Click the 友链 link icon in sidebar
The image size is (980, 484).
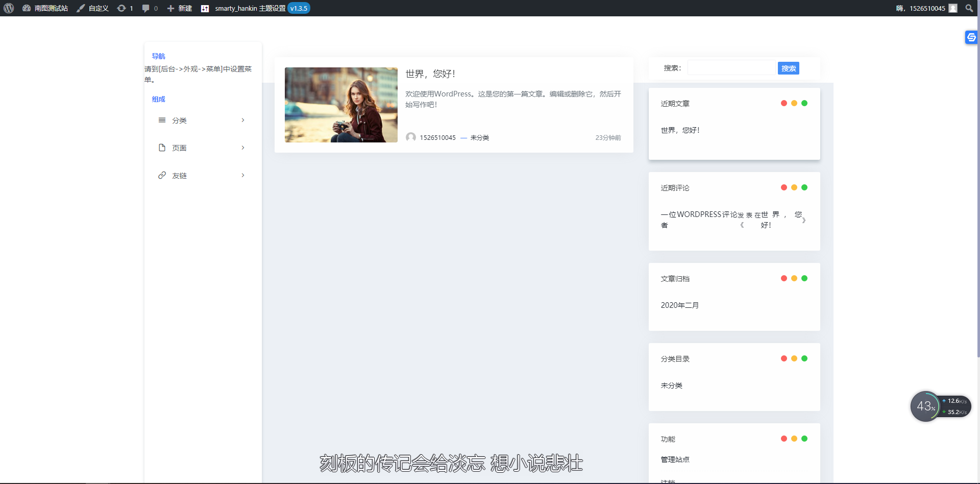(x=162, y=175)
